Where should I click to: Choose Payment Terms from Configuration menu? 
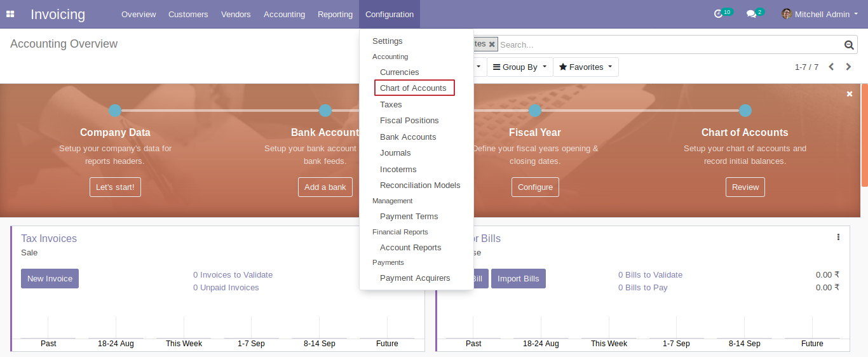coord(409,217)
